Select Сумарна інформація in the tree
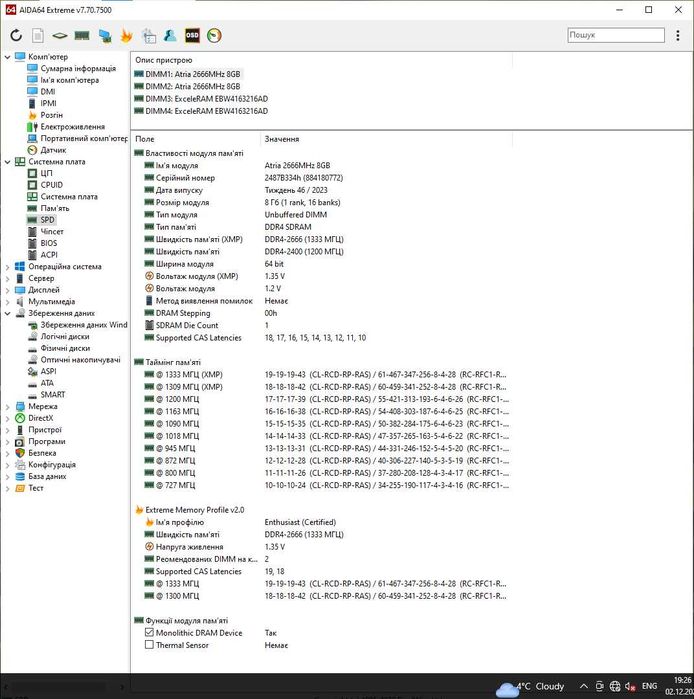 point(78,68)
